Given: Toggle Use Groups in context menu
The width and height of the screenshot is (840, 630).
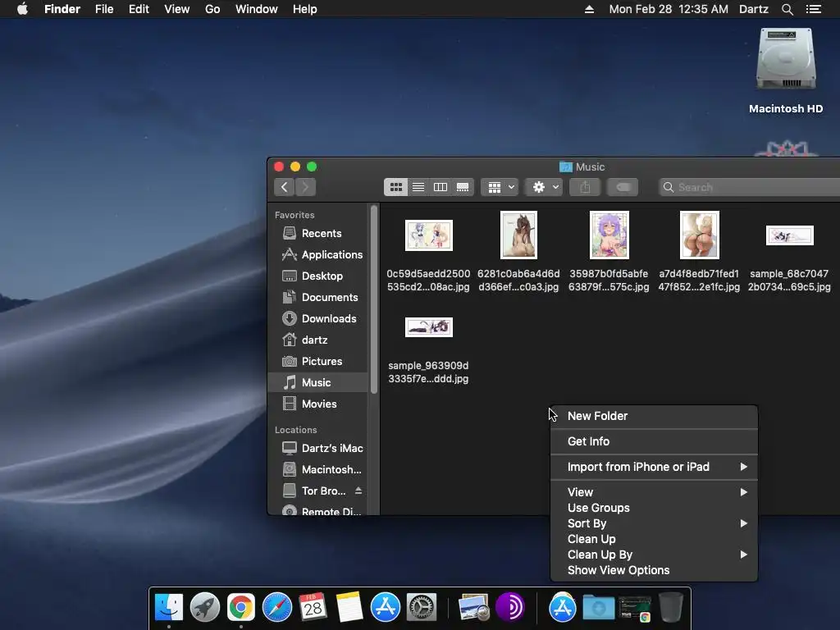Looking at the screenshot, I should tap(654, 508).
